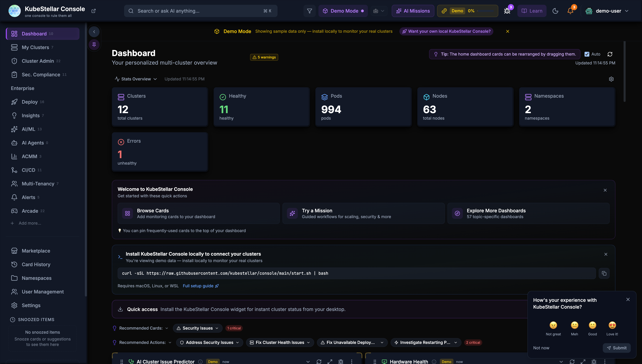Open AI/ML section in sidebar
This screenshot has height=364, width=642.
tap(42, 129)
